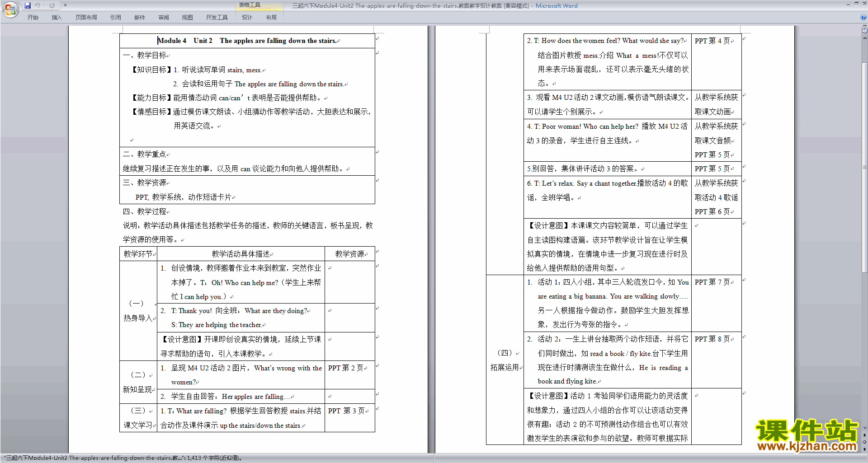Click the '教学环节' table header cell

(138, 253)
